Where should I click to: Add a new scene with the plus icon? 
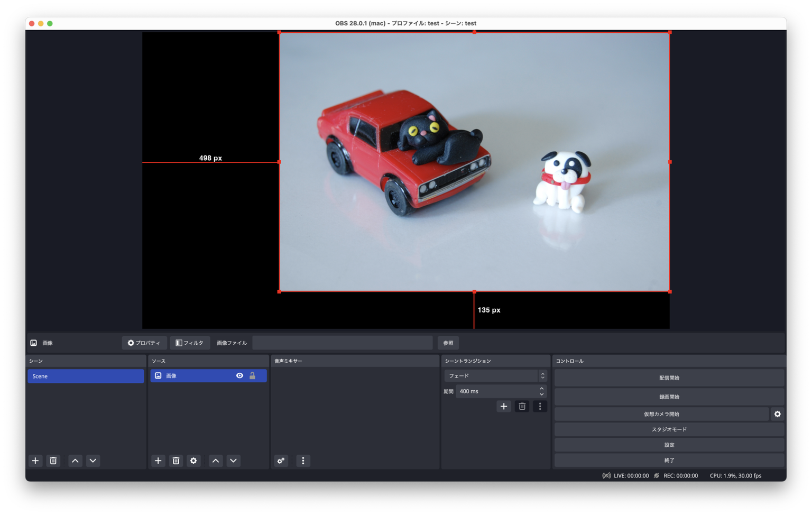point(35,461)
